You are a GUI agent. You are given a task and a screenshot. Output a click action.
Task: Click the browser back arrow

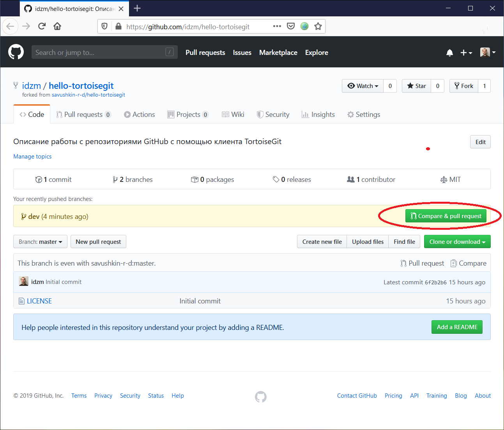[11, 26]
